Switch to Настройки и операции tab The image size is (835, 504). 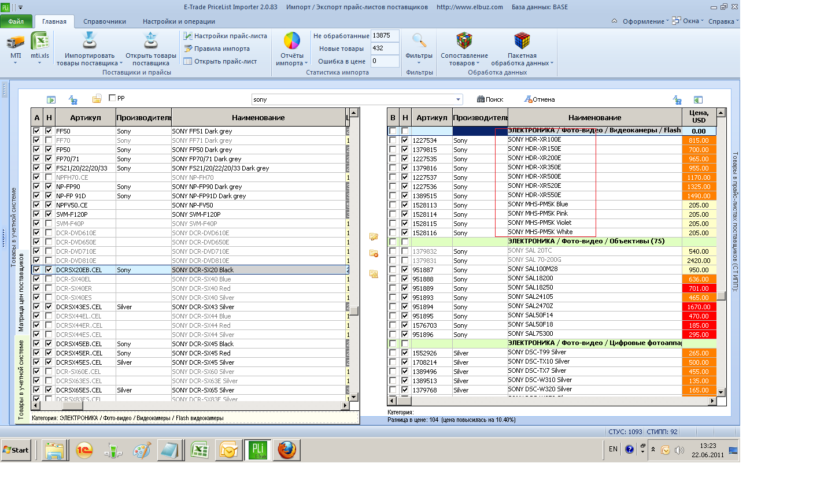(x=179, y=21)
